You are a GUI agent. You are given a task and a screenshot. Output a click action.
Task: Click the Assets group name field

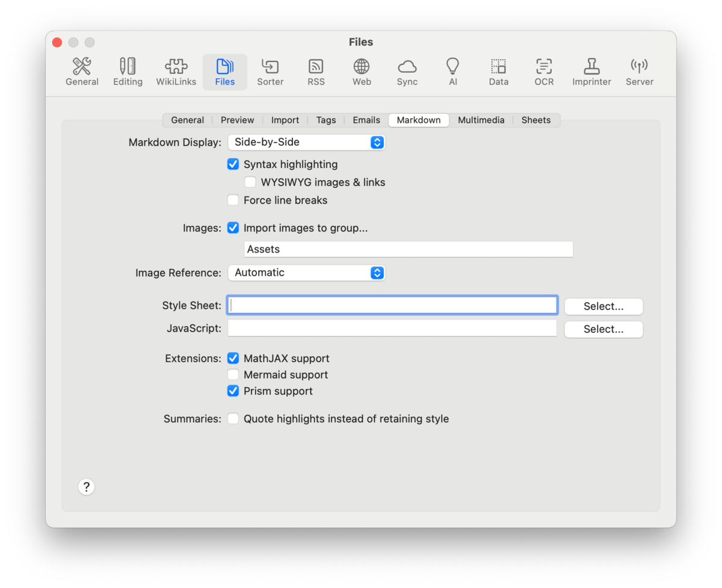(x=408, y=249)
